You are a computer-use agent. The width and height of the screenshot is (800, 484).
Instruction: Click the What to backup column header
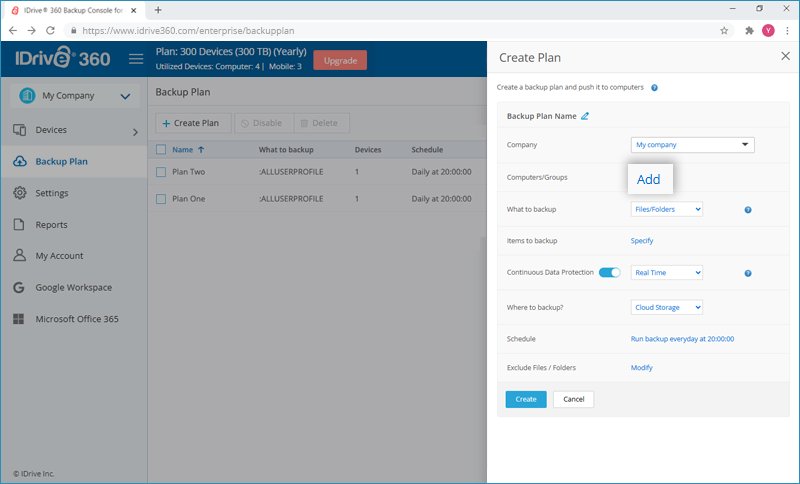click(x=286, y=149)
